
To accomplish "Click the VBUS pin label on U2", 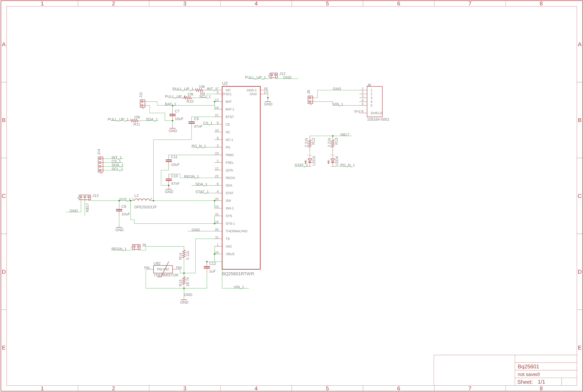I will [230, 254].
